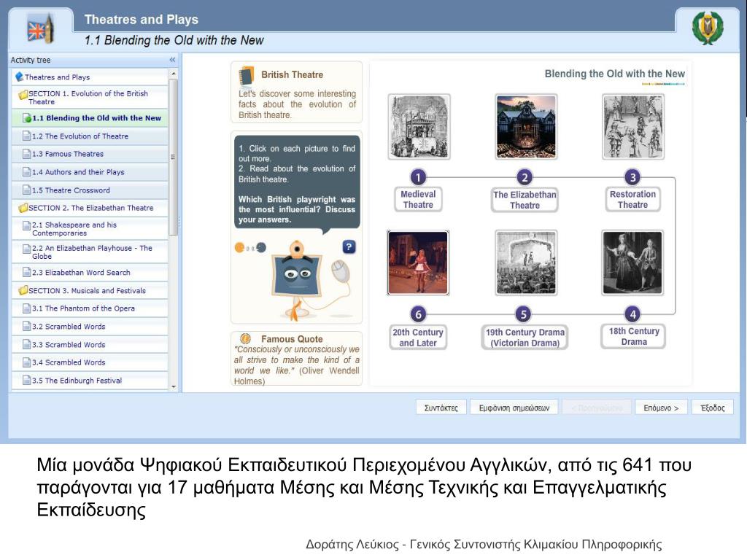Click the activity tree vertical scrollbar thumb

click(174, 157)
